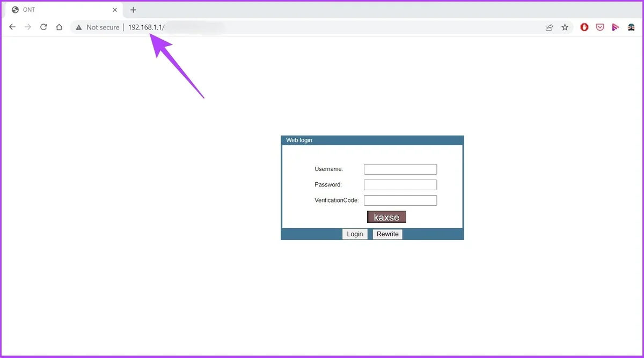Click into the Password field
Screen dimensions: 644x358
[x=400, y=185]
